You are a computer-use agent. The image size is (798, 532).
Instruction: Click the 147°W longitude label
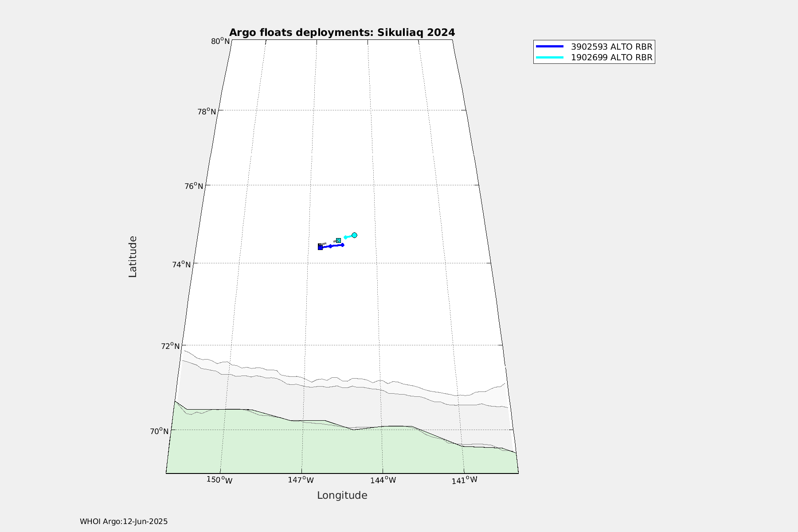301,480
